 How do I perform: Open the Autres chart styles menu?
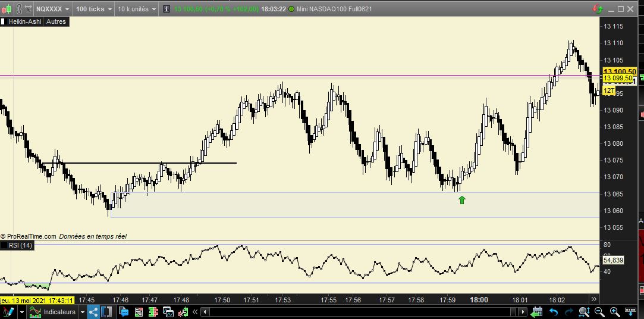click(56, 21)
